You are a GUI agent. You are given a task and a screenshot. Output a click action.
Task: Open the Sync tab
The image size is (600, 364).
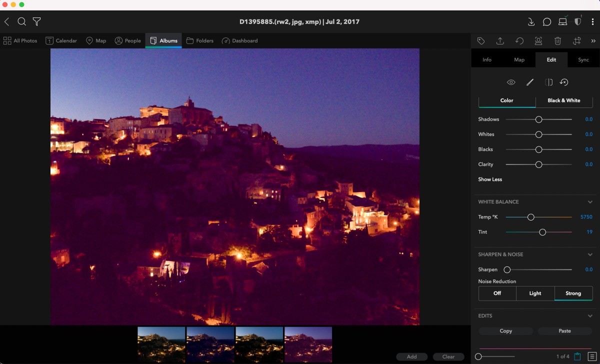coord(583,60)
